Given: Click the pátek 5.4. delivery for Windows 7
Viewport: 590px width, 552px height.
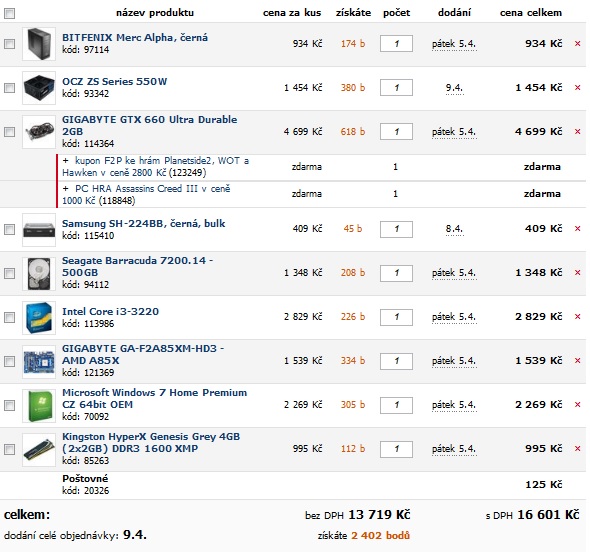Looking at the screenshot, I should (x=454, y=405).
